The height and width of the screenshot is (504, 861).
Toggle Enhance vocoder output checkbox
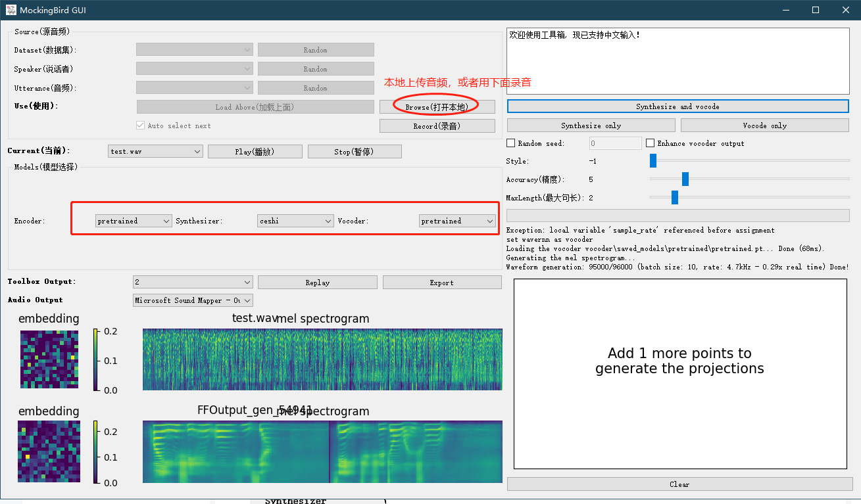coord(651,143)
